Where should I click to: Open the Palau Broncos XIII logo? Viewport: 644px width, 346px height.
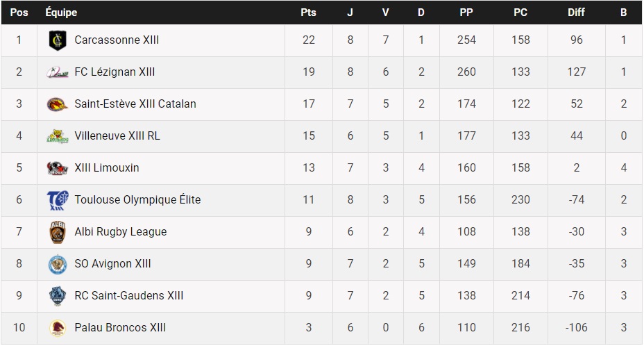[x=57, y=328]
